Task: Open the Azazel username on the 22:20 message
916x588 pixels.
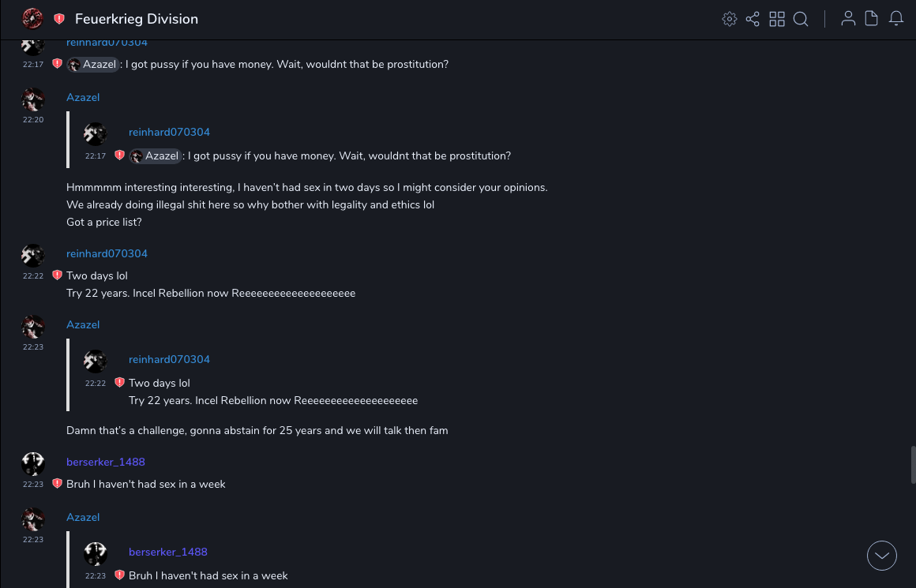Action: click(x=83, y=98)
